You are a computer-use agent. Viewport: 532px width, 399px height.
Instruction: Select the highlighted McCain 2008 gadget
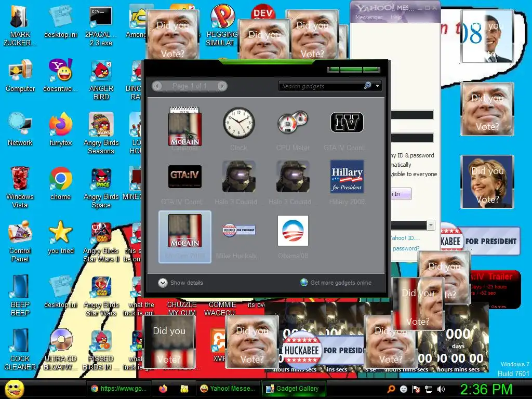tap(185, 237)
